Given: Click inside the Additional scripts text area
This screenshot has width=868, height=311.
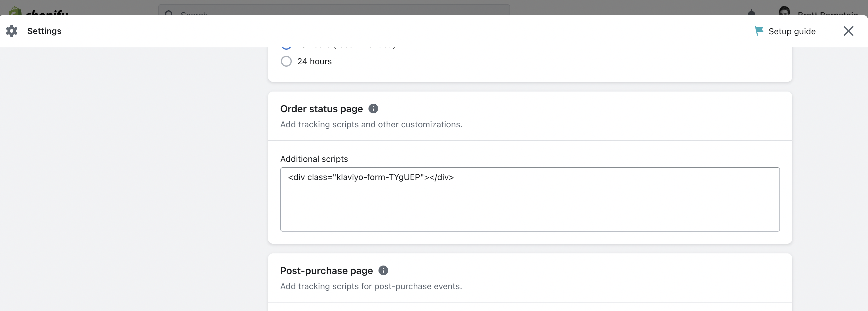Looking at the screenshot, I should (x=530, y=199).
